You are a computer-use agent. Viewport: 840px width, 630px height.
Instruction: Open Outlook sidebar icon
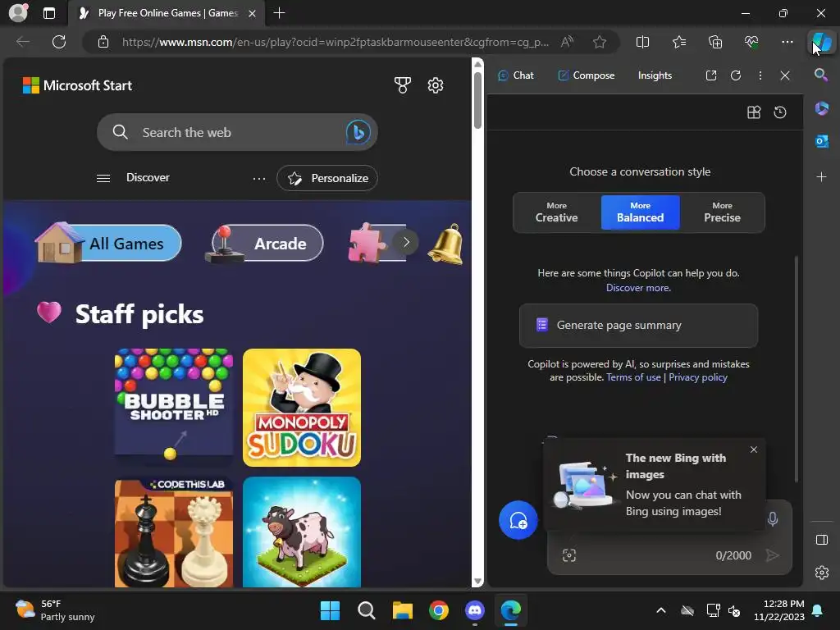[x=821, y=141]
